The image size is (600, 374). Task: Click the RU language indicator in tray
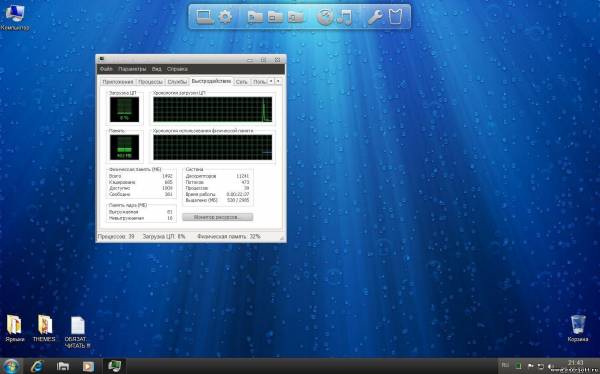coord(505,366)
